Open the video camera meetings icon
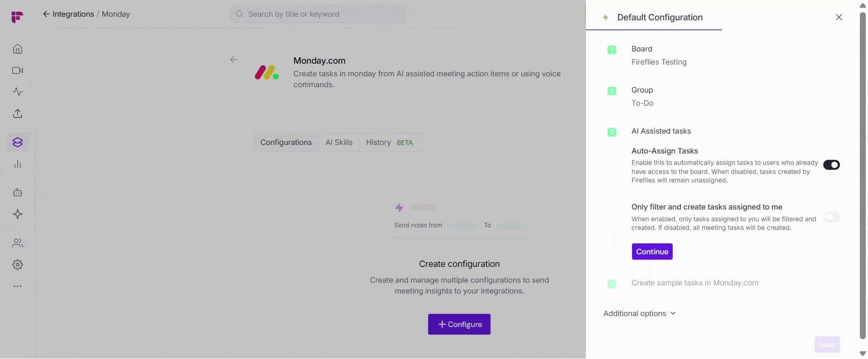 18,71
